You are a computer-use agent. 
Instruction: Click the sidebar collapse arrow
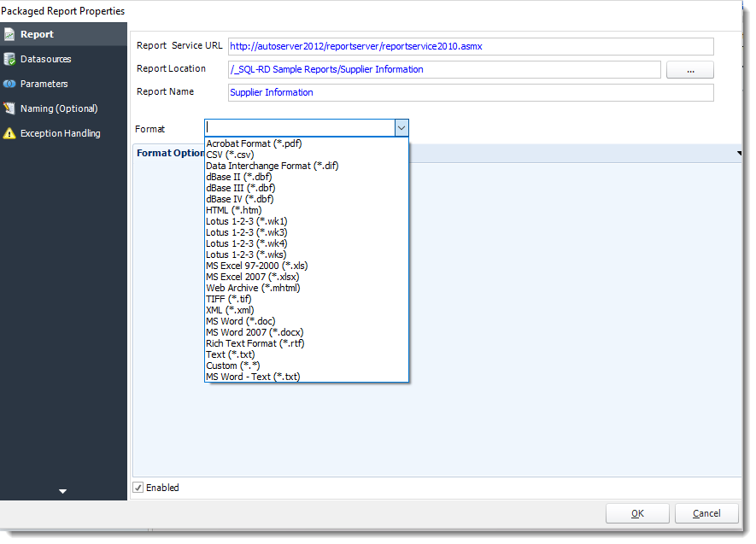(x=62, y=491)
